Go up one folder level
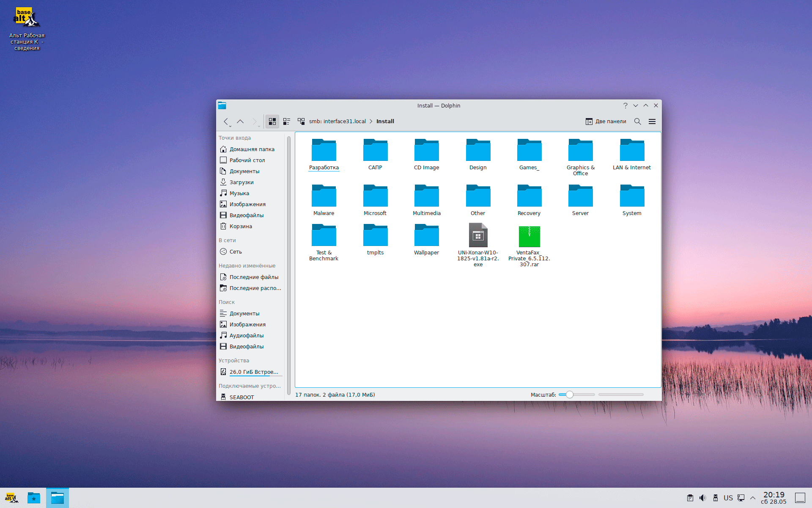The height and width of the screenshot is (508, 812). pyautogui.click(x=240, y=121)
